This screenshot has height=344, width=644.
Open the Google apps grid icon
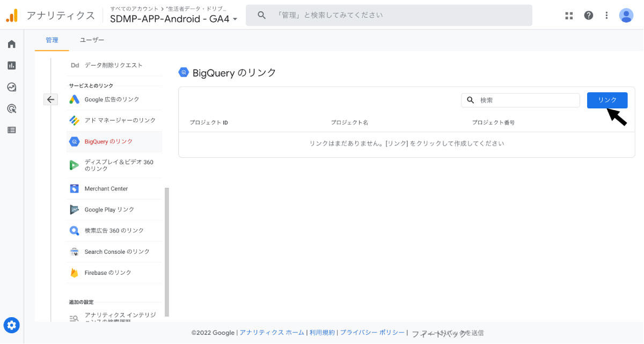click(x=569, y=16)
